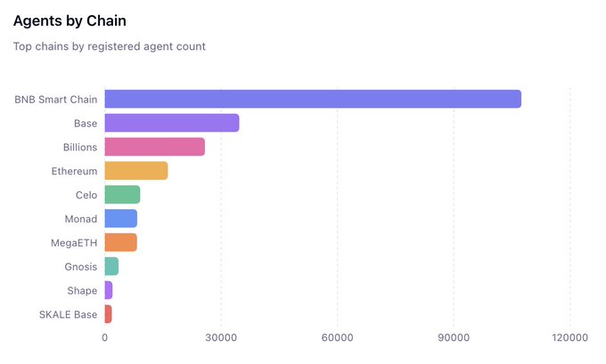Click the 'Ethereum' axis label
Image resolution: width=606 pixels, height=364 pixels.
74,172
